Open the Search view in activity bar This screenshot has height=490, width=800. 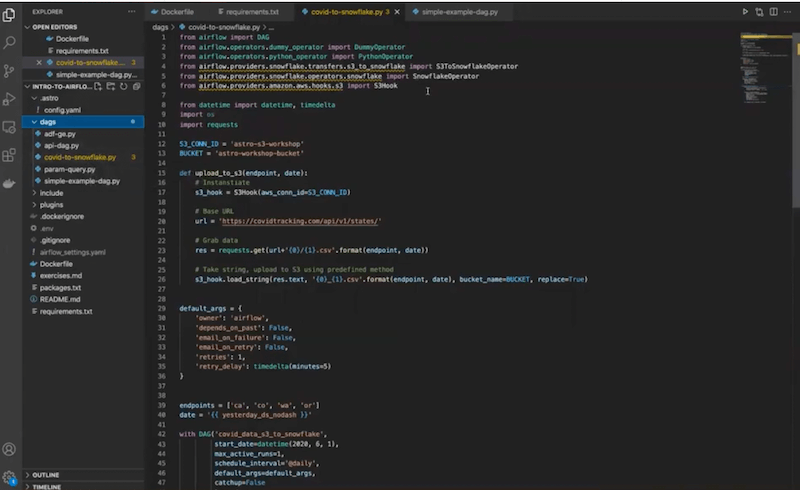(x=10, y=43)
